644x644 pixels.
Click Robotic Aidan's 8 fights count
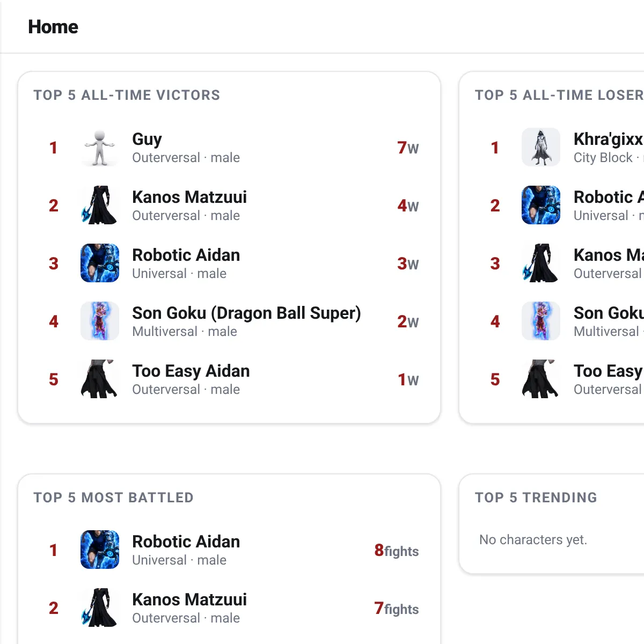click(x=397, y=551)
